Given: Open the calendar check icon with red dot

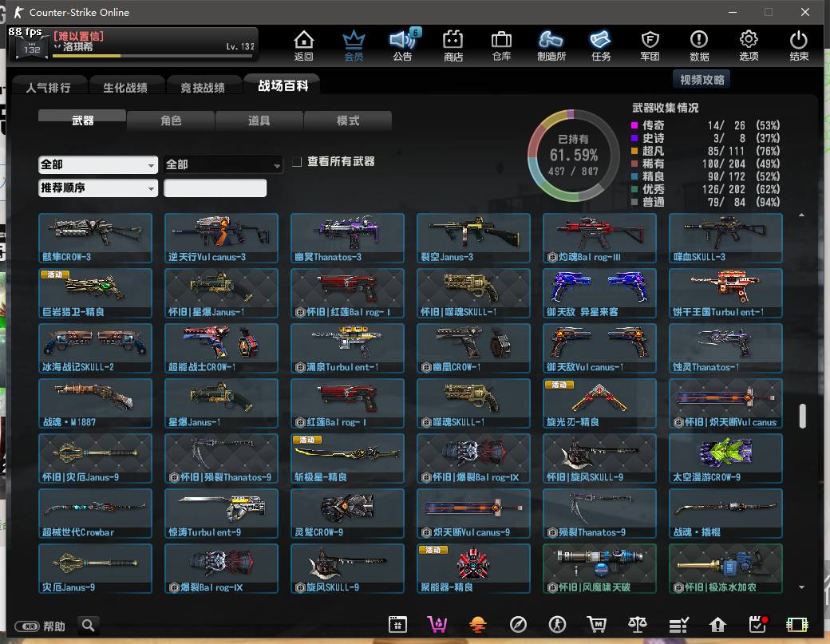Looking at the screenshot, I should [x=758, y=625].
